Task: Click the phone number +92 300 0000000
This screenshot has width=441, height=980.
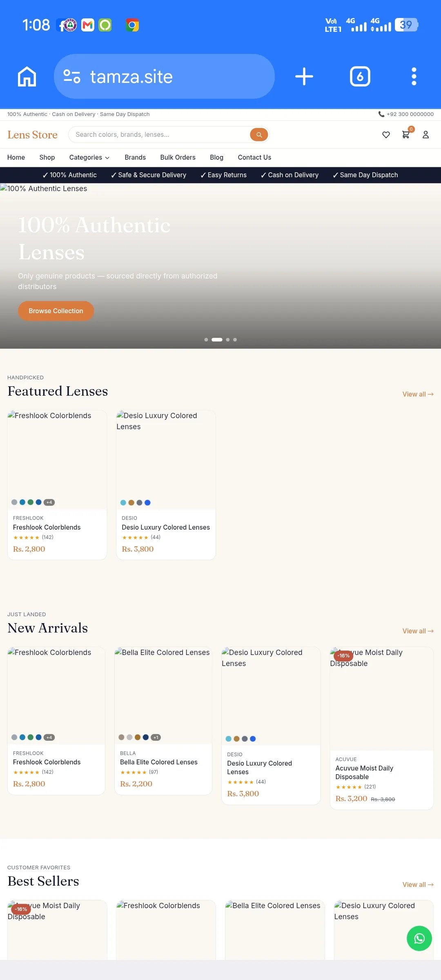Action: coord(406,114)
